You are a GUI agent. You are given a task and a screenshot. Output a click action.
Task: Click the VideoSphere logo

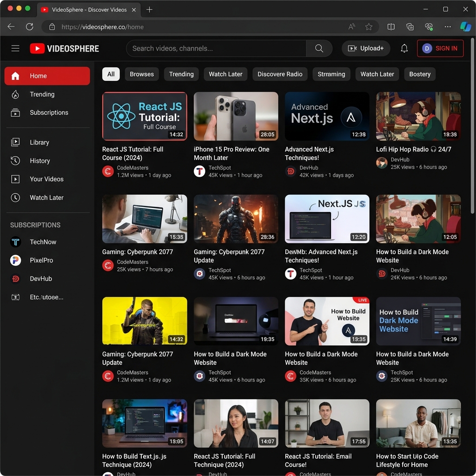[x=64, y=48]
